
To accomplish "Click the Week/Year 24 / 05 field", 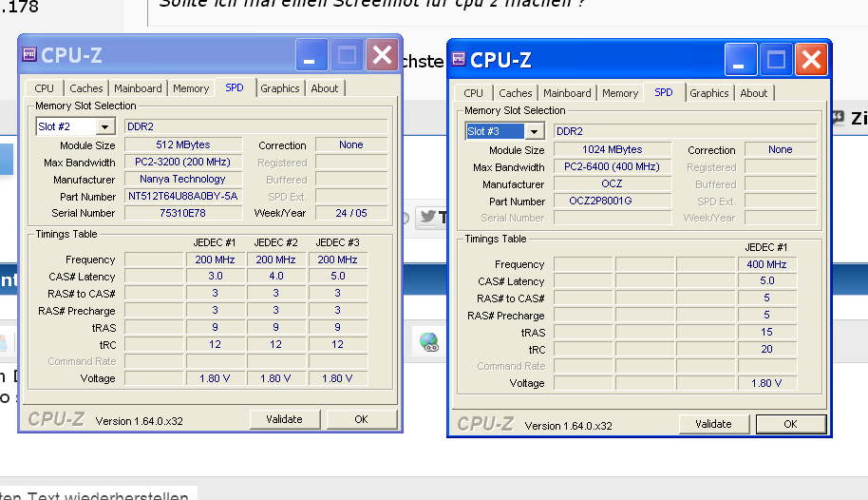I will coord(351,213).
